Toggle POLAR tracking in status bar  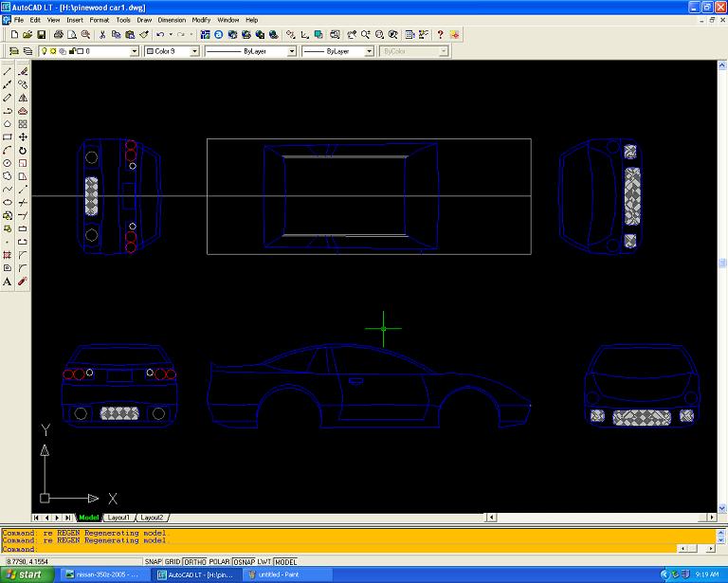click(219, 561)
